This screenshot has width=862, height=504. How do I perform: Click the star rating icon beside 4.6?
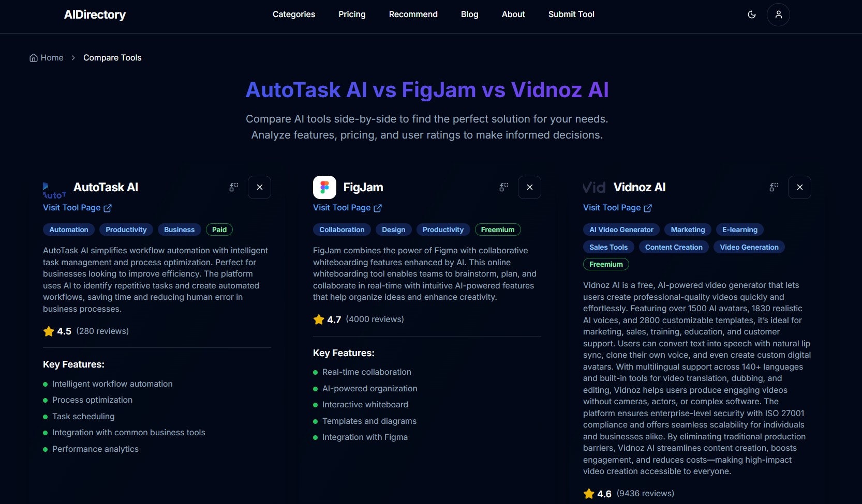point(589,494)
